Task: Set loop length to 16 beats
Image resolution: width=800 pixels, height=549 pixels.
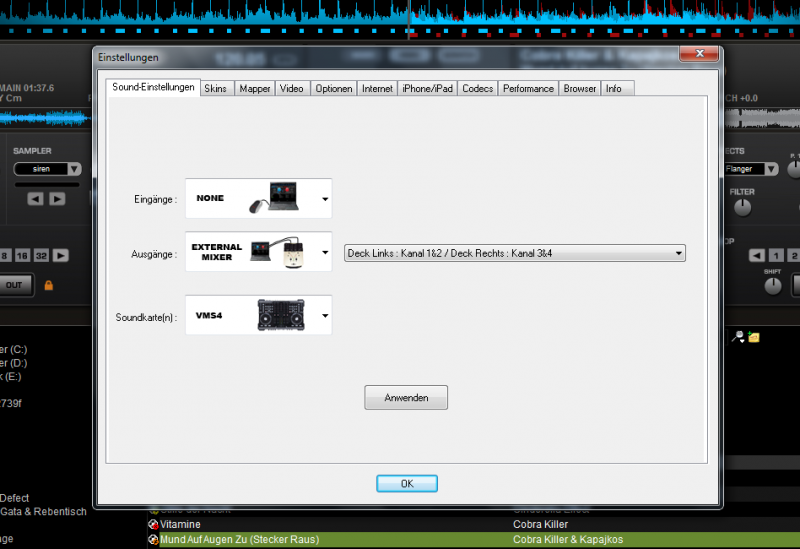Action: coord(22,256)
